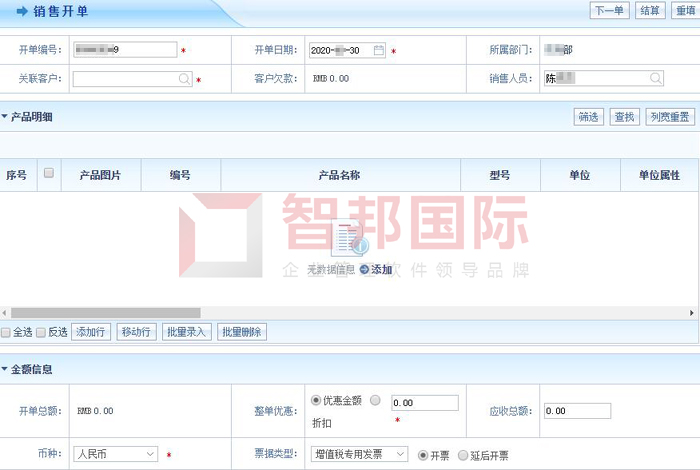Click the 查找 button
The width and height of the screenshot is (700, 470).
tap(625, 117)
